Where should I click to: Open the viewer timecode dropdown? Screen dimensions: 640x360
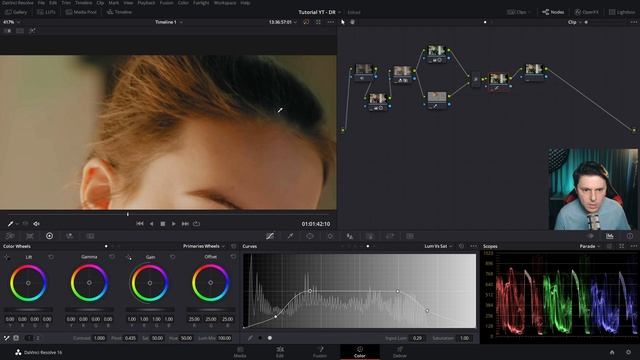pyautogui.click(x=282, y=22)
